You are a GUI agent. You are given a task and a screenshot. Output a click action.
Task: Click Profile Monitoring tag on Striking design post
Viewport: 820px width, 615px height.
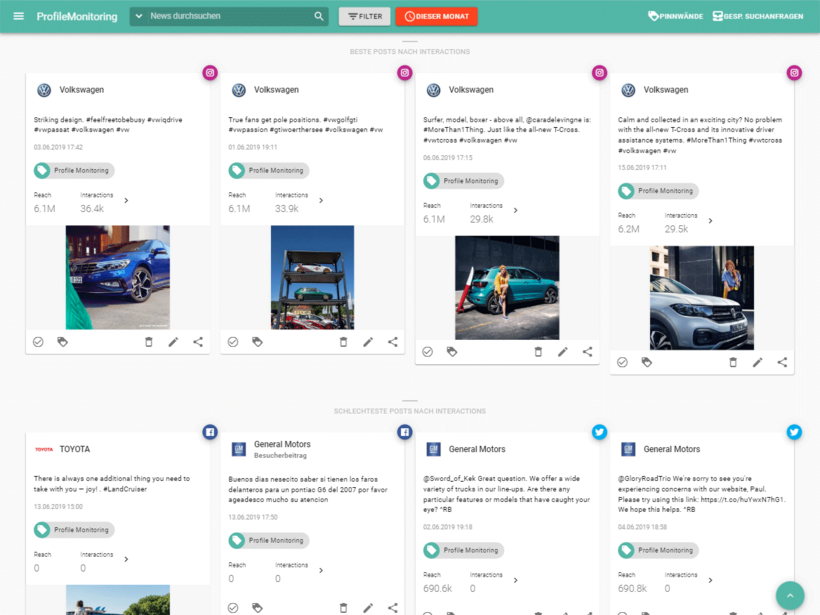click(x=74, y=170)
